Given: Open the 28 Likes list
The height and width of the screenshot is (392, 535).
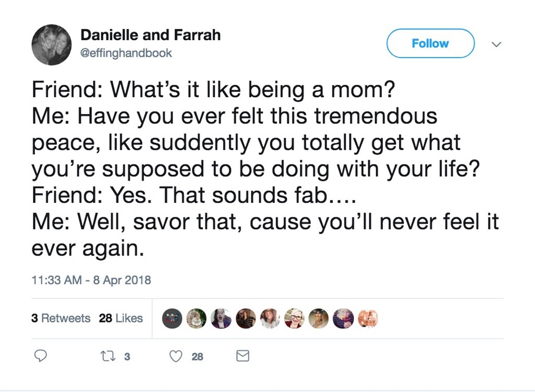Looking at the screenshot, I should [121, 318].
